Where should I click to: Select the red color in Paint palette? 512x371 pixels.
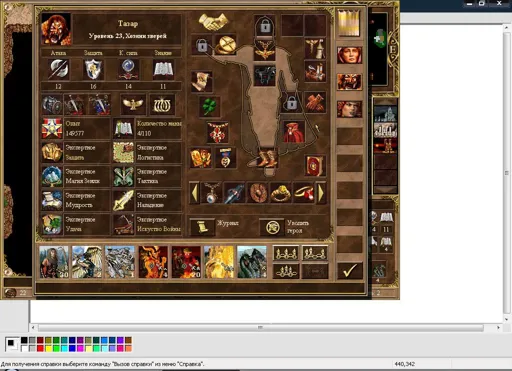click(40, 348)
